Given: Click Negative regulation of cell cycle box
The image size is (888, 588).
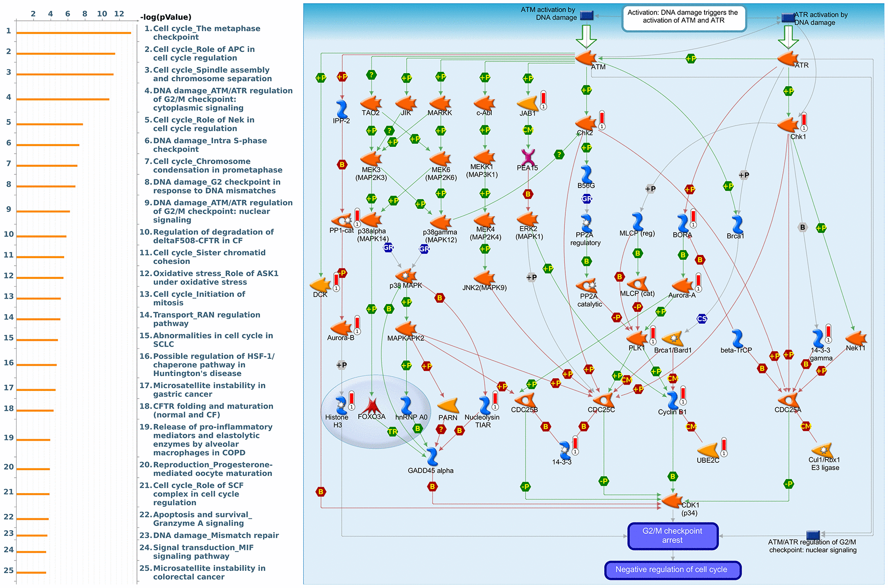Looking at the screenshot, I should pyautogui.click(x=673, y=570).
